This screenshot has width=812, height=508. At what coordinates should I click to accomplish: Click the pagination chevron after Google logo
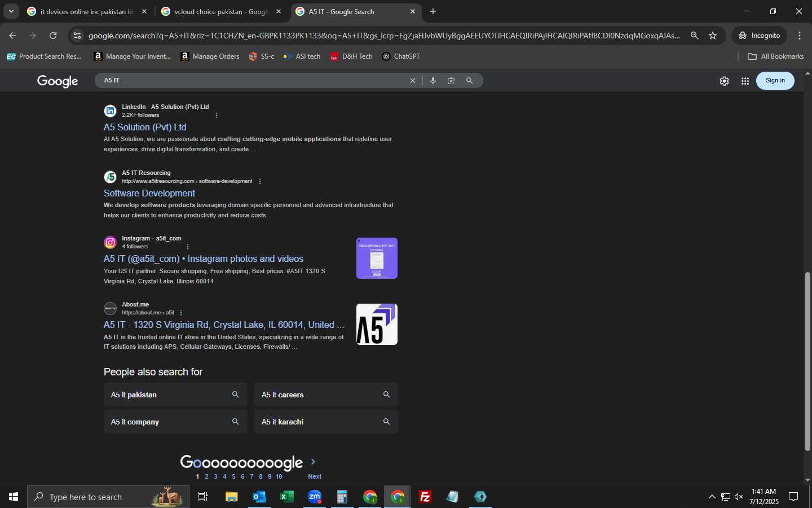(314, 462)
